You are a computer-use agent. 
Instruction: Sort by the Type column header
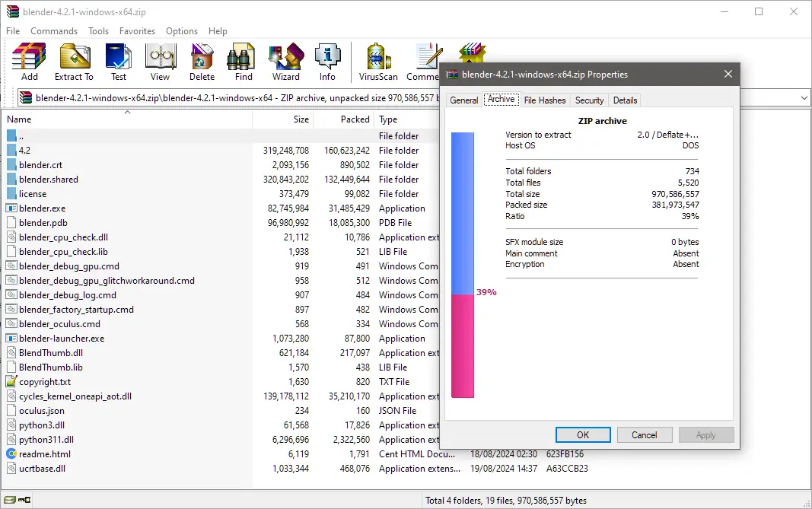pos(407,119)
